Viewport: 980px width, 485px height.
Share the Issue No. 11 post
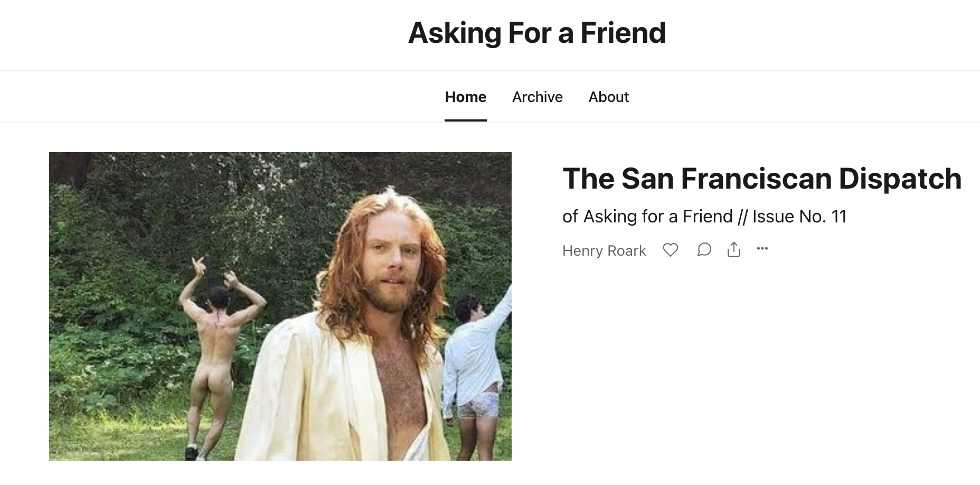point(734,249)
